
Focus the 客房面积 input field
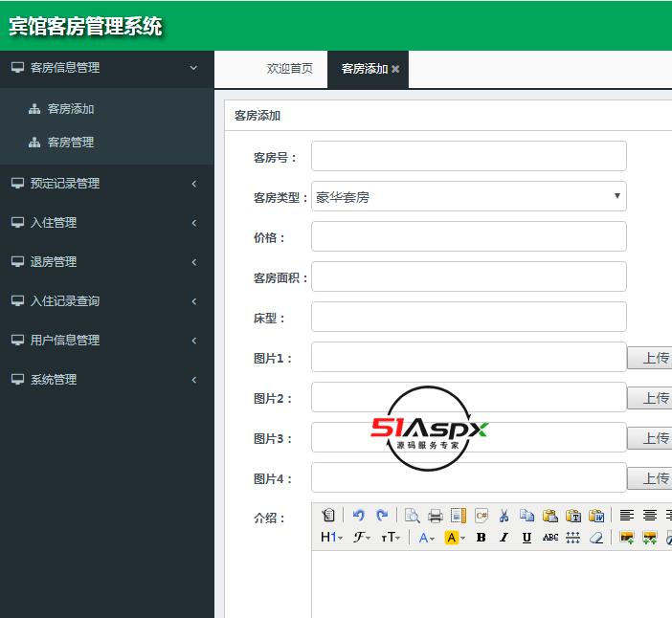click(x=469, y=276)
